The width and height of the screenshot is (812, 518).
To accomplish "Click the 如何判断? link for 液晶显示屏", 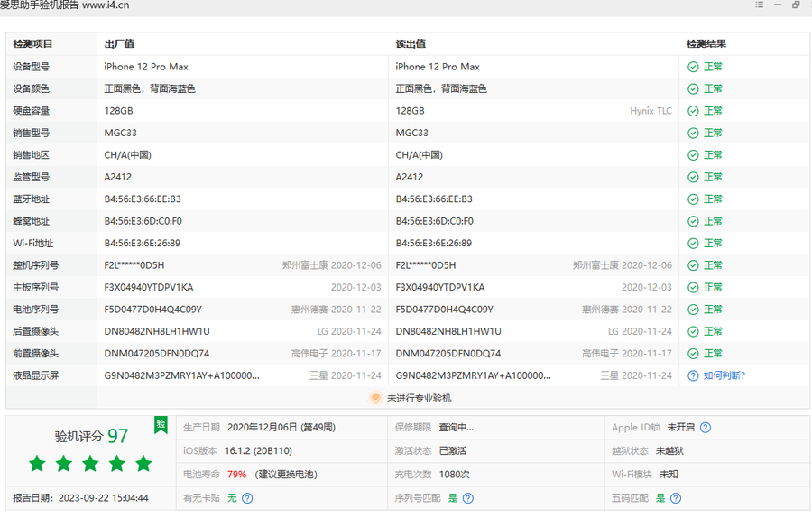I will point(724,375).
